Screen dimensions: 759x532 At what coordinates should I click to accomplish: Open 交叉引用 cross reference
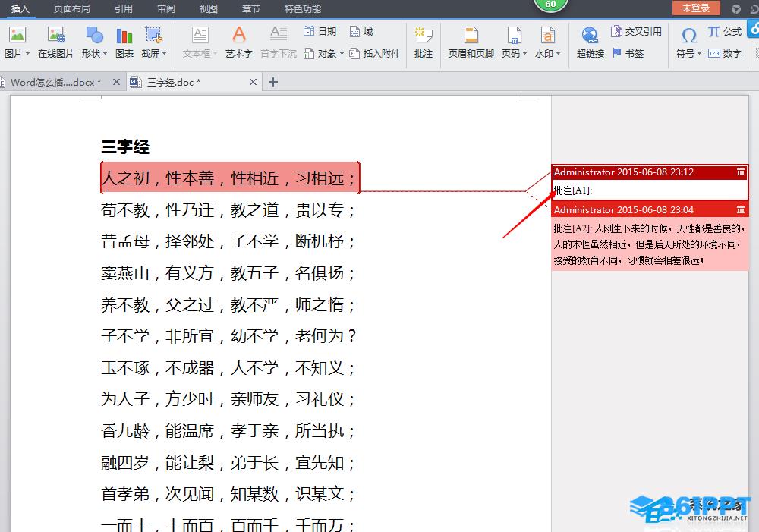coord(636,31)
